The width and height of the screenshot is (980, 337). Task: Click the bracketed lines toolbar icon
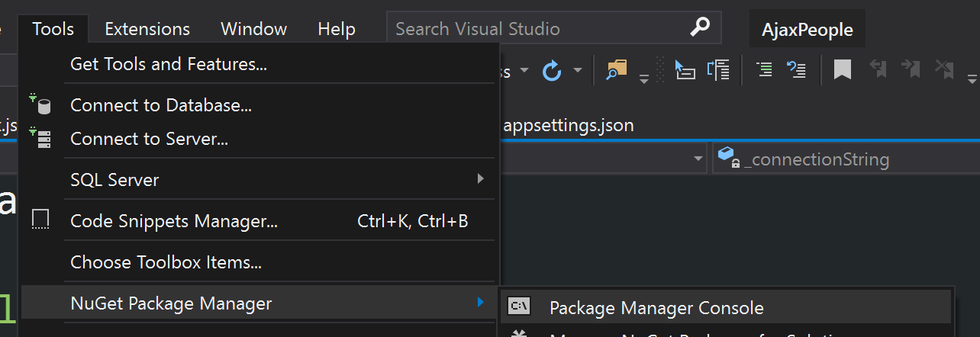coord(719,70)
